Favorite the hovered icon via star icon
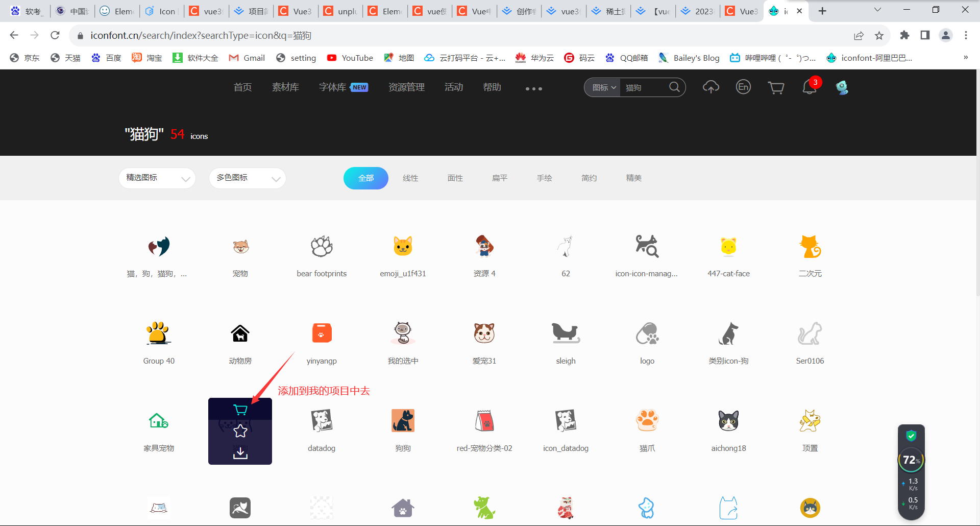This screenshot has height=526, width=980. pyautogui.click(x=240, y=431)
